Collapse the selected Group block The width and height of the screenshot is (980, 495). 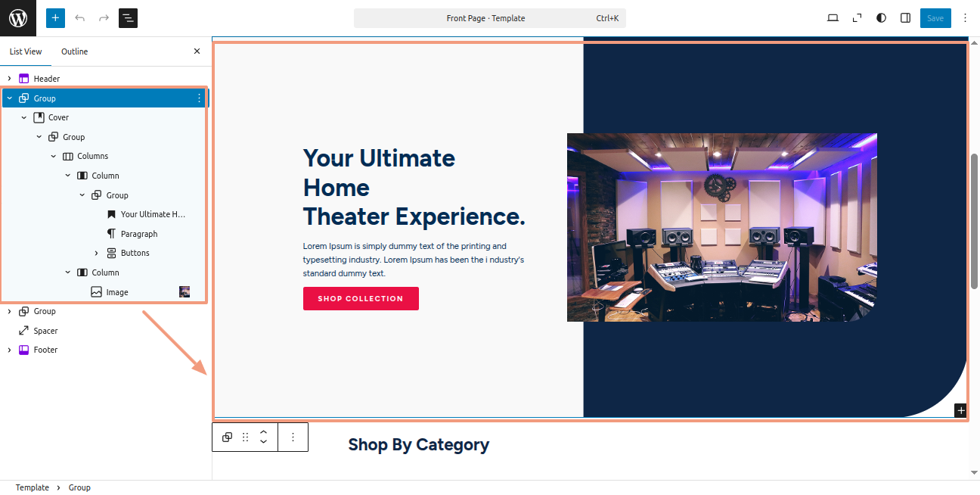click(x=9, y=98)
